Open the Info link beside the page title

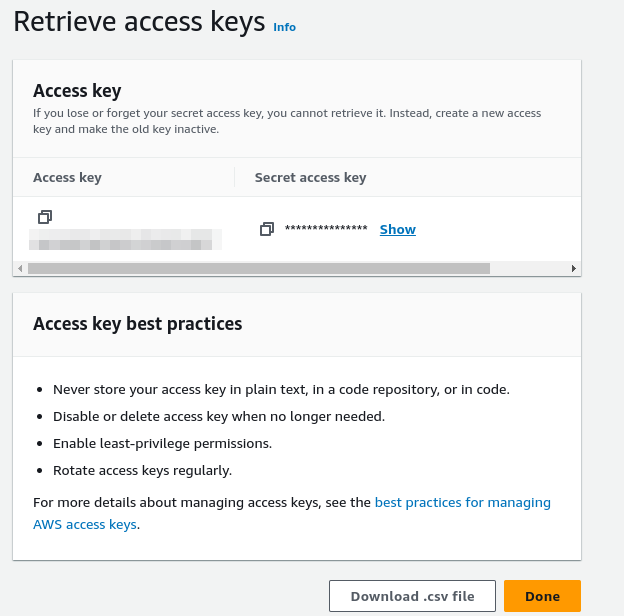(284, 27)
